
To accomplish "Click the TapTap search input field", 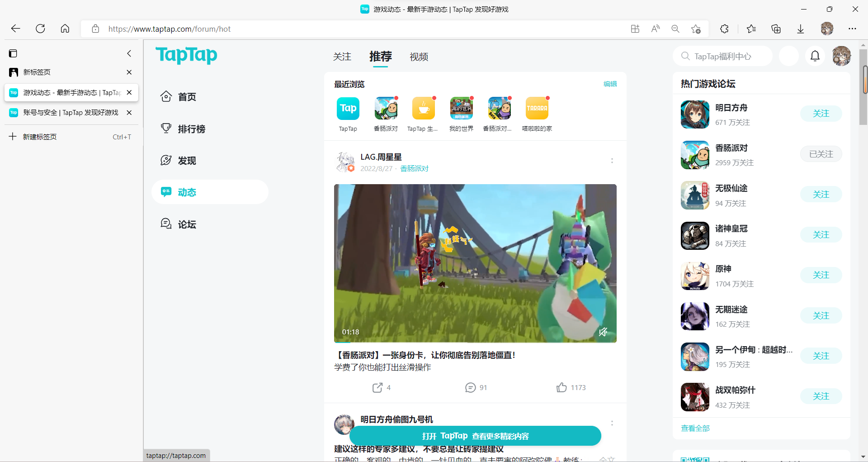I will tap(722, 56).
